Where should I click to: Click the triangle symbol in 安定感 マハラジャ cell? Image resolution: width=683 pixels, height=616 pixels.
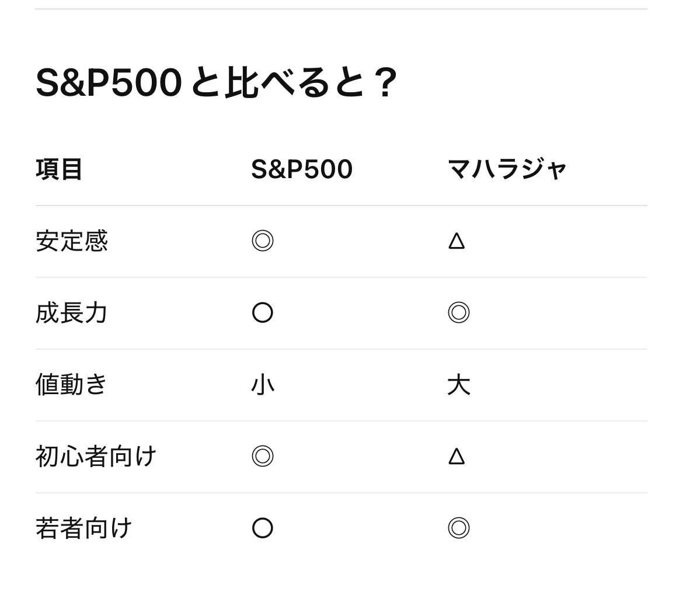click(457, 241)
